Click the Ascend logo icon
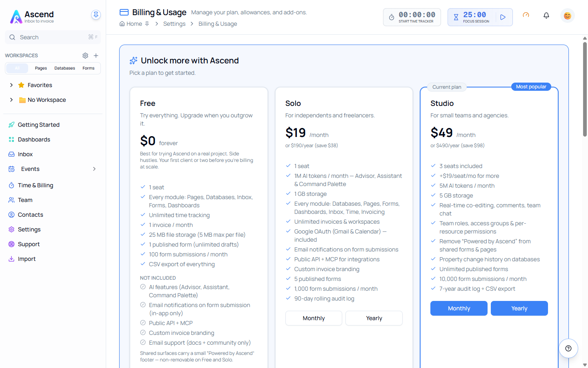 16,17
